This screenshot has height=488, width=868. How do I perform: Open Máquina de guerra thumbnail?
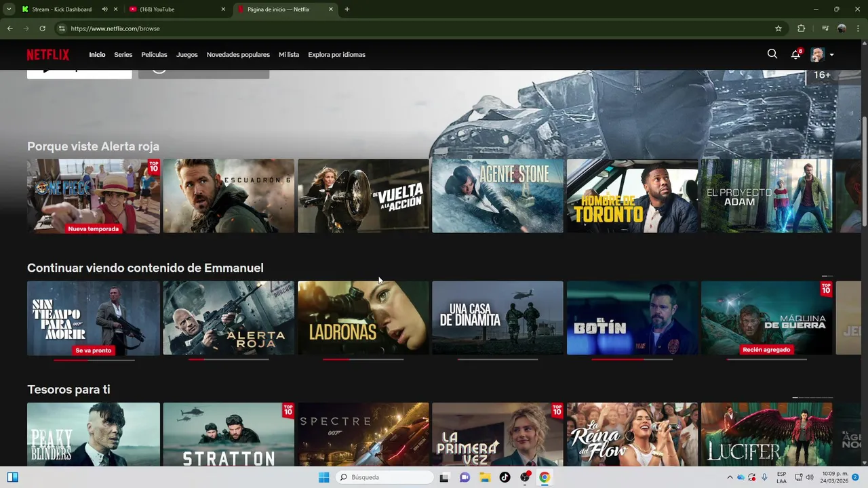click(x=766, y=318)
